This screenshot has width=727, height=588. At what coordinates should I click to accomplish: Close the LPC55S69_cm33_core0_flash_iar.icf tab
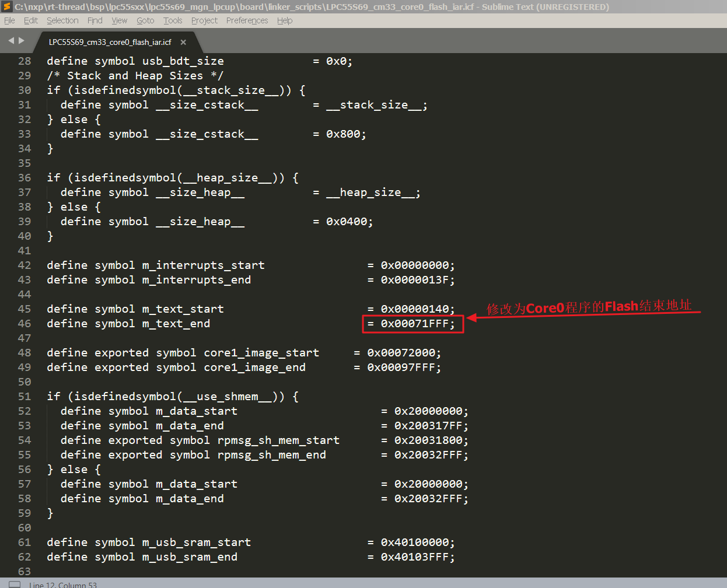[x=183, y=42]
